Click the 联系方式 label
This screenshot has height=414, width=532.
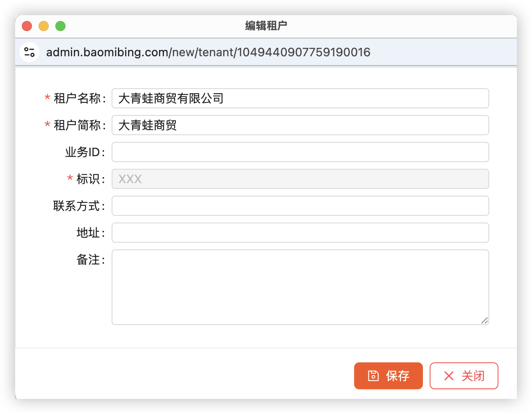pyautogui.click(x=79, y=206)
